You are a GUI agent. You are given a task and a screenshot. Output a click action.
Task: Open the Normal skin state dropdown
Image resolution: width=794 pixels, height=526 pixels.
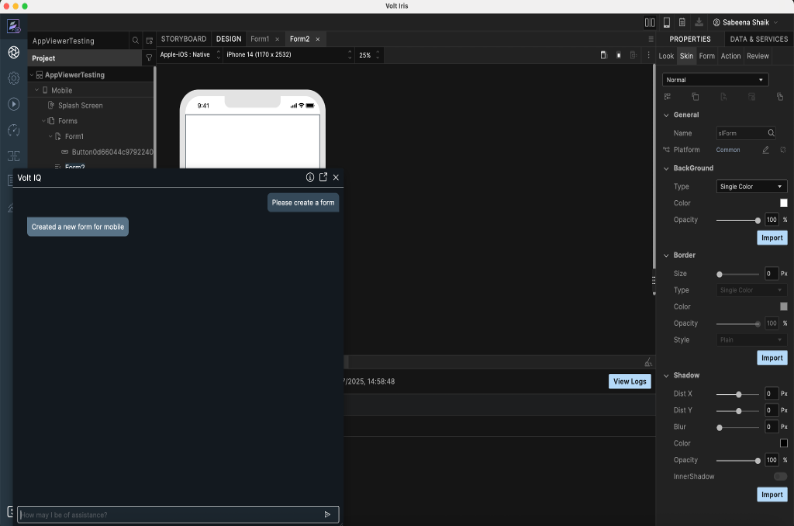(715, 80)
